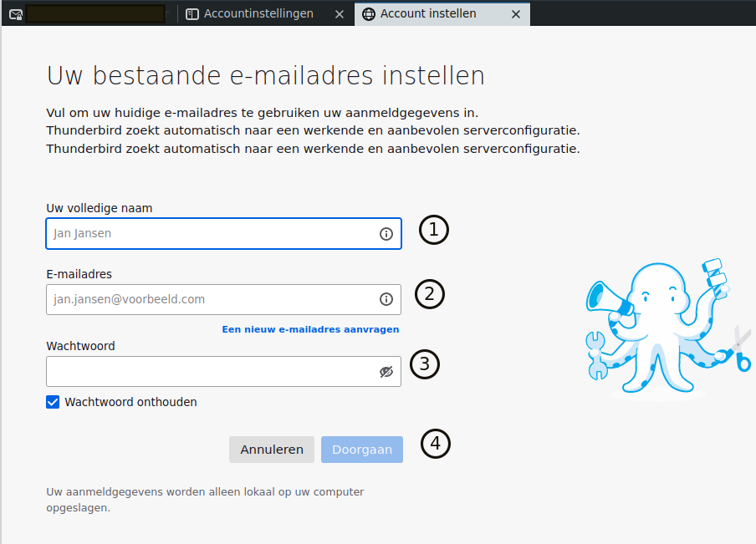Click the globe icon on Account instellen tab
The image size is (756, 544).
pyautogui.click(x=368, y=14)
